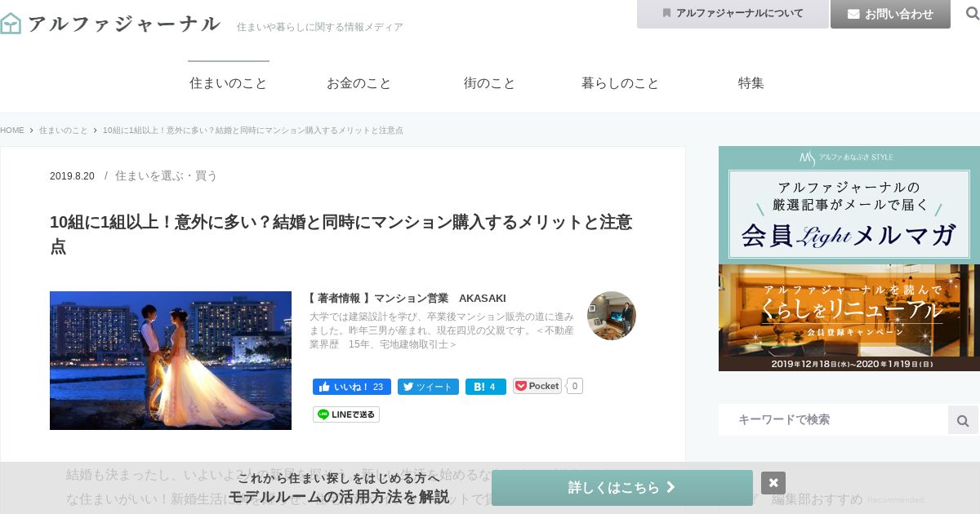The width and height of the screenshot is (980, 514).
Task: Share article with ツイート button
Action: pyautogui.click(x=428, y=387)
